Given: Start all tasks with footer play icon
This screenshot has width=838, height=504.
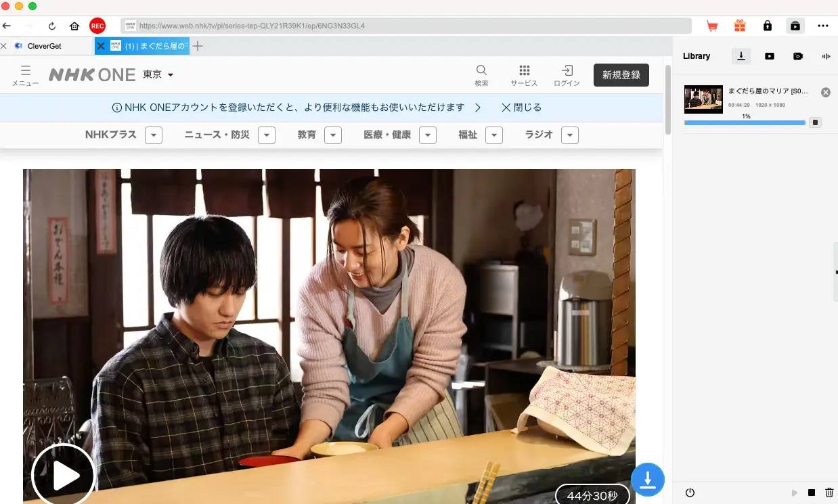Looking at the screenshot, I should tap(795, 492).
